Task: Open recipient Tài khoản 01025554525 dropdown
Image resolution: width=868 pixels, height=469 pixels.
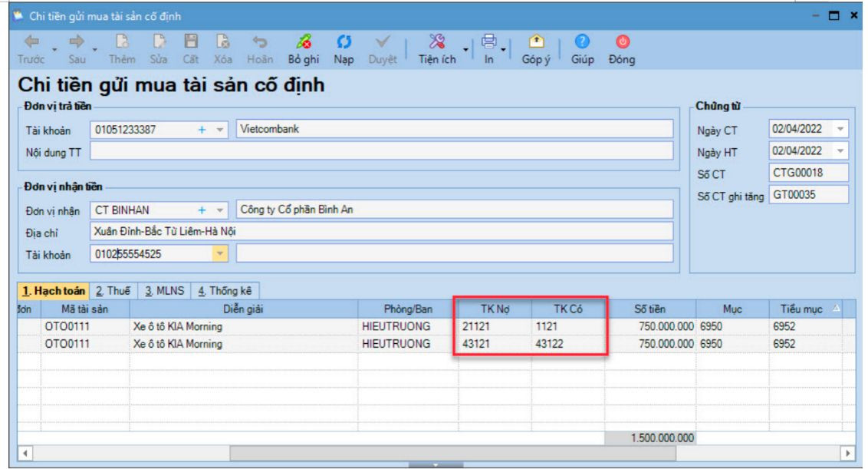Action: [220, 254]
